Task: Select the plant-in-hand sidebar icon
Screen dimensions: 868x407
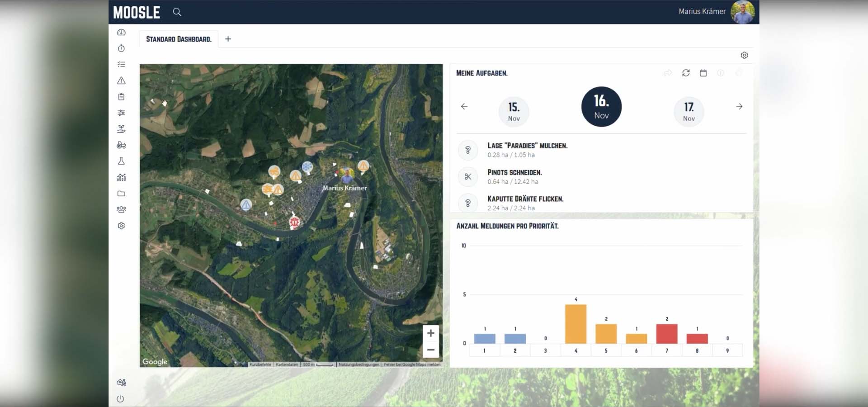Action: tap(121, 129)
